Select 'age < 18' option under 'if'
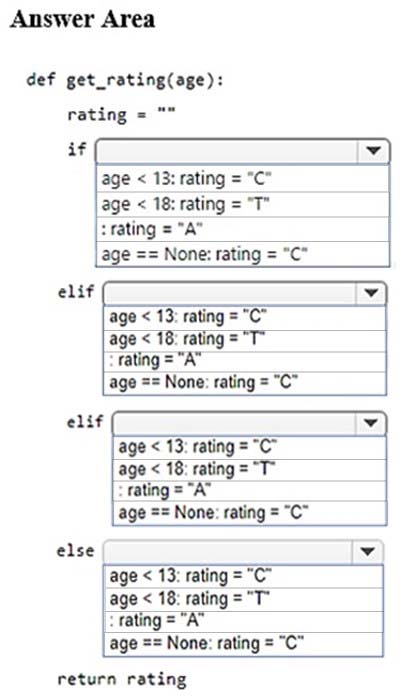 tap(243, 204)
